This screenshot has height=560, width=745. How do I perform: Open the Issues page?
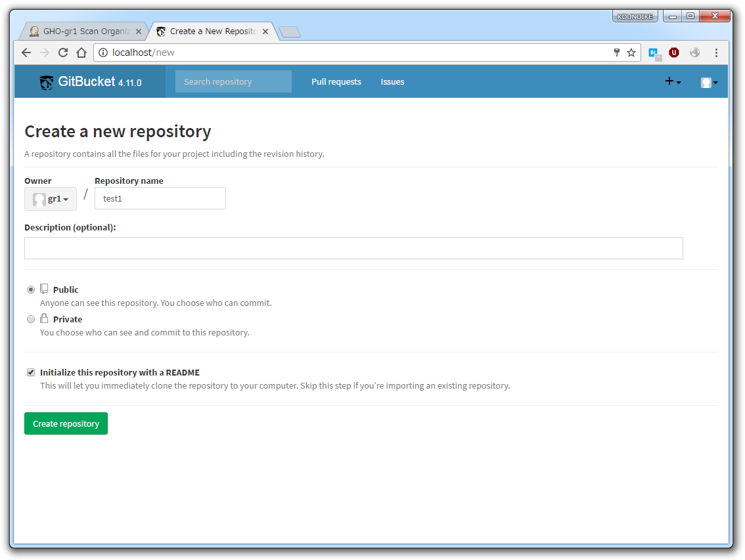(392, 81)
